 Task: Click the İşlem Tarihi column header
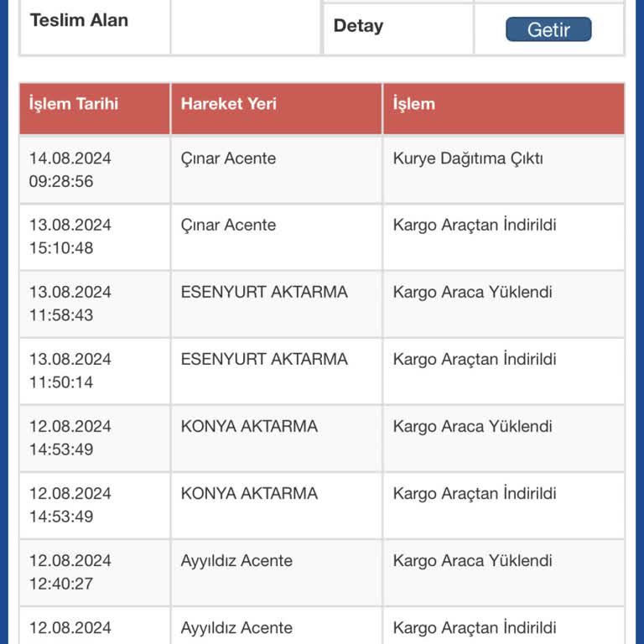pyautogui.click(x=74, y=105)
